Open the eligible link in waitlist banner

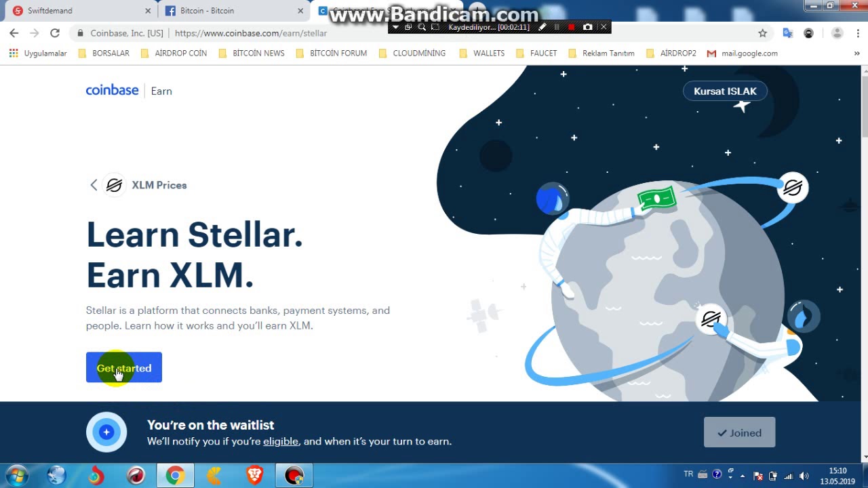(x=281, y=441)
